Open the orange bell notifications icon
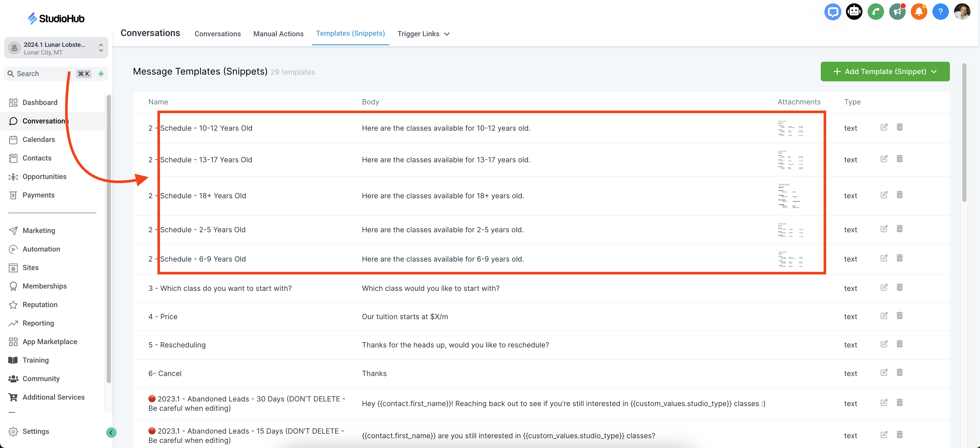 919,12
